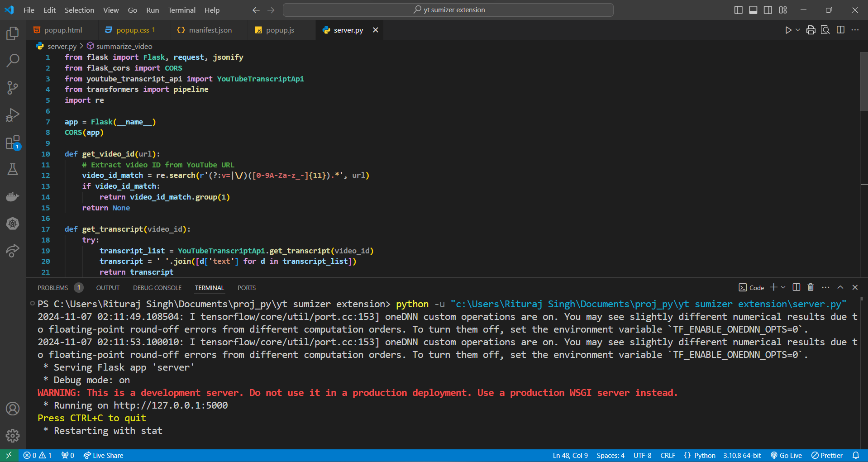The height and width of the screenshot is (462, 868).
Task: Open the Extensions view with update badge
Action: coord(13,143)
